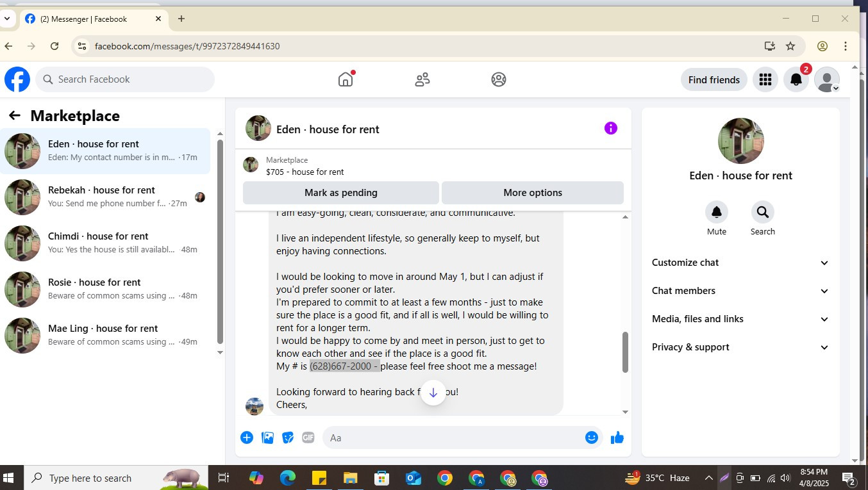This screenshot has width=868, height=490.
Task: Open Microsoft Edge from taskbar
Action: [288, 478]
